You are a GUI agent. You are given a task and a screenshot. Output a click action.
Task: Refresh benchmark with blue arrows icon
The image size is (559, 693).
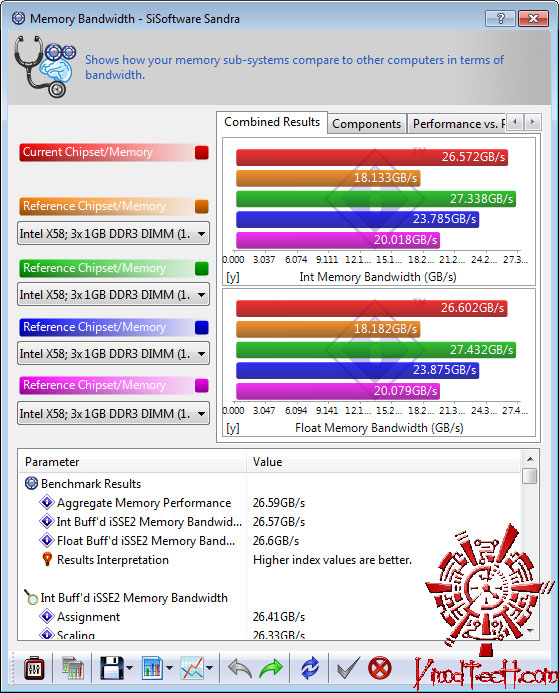[310, 668]
